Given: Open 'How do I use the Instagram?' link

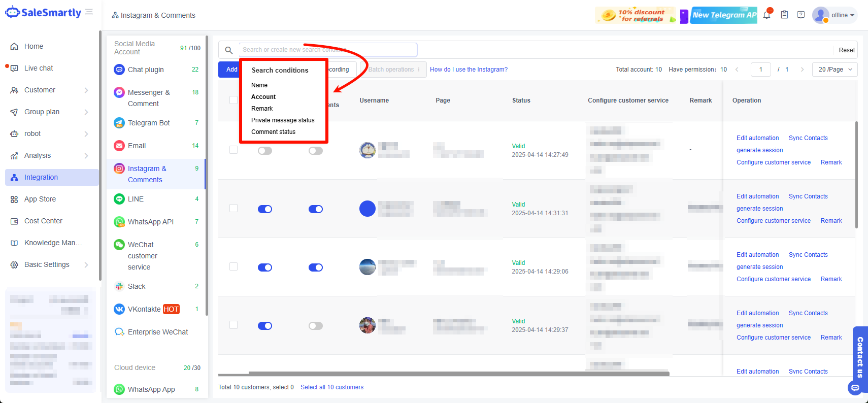Looking at the screenshot, I should (469, 70).
